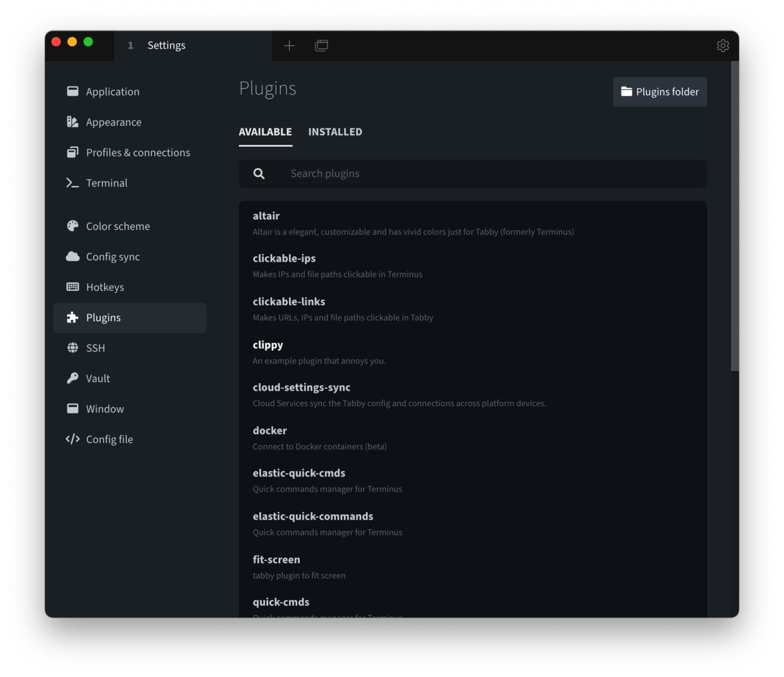Switch to the INSTALLED tab
The width and height of the screenshot is (784, 677).
pos(335,131)
